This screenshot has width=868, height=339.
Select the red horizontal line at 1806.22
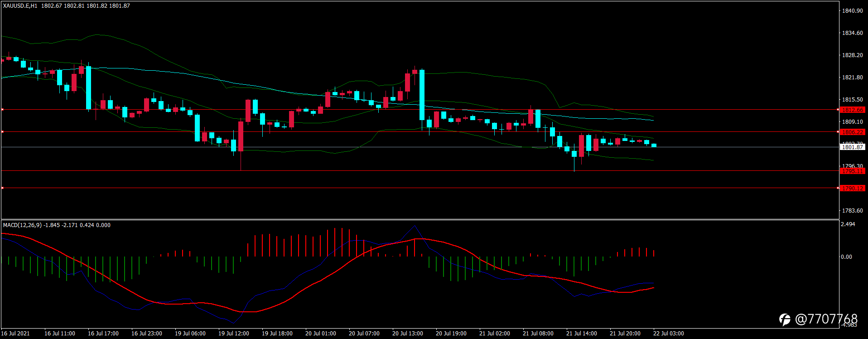pos(420,132)
